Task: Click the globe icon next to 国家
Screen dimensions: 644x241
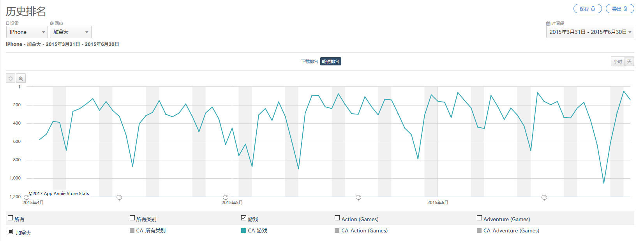Action: click(51, 23)
